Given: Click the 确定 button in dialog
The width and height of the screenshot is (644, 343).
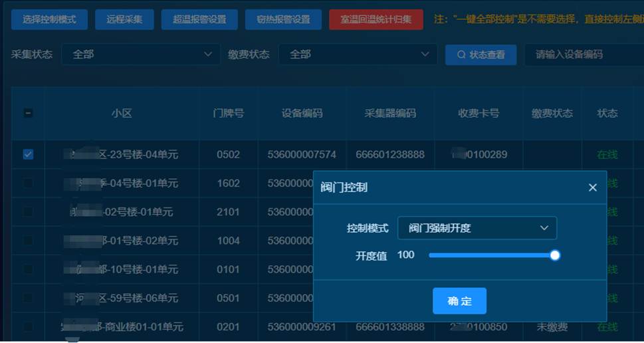Looking at the screenshot, I should (x=459, y=301).
